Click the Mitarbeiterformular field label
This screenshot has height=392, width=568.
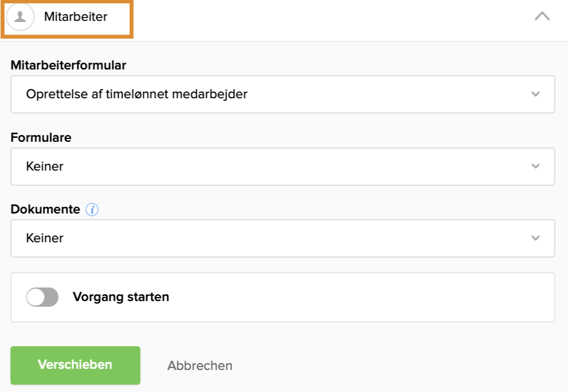68,66
